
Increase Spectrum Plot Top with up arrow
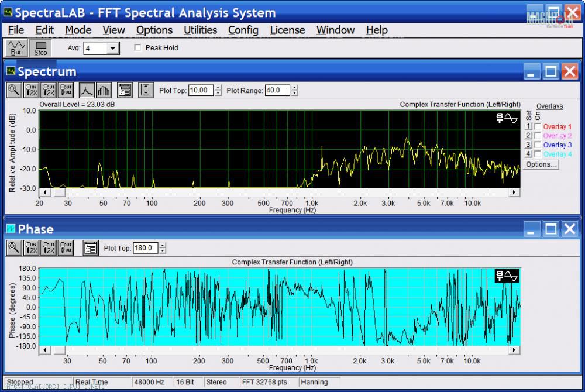click(x=218, y=88)
